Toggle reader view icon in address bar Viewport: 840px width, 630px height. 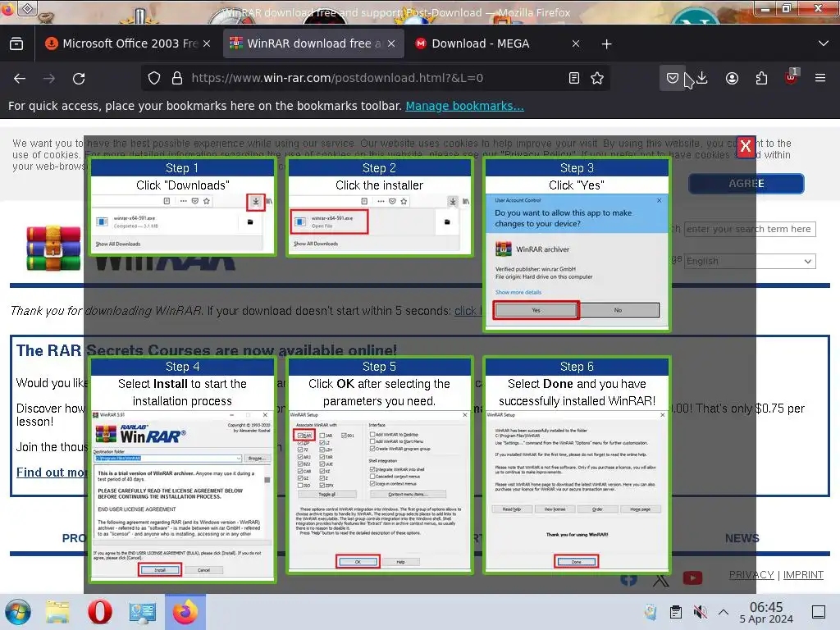[574, 78]
